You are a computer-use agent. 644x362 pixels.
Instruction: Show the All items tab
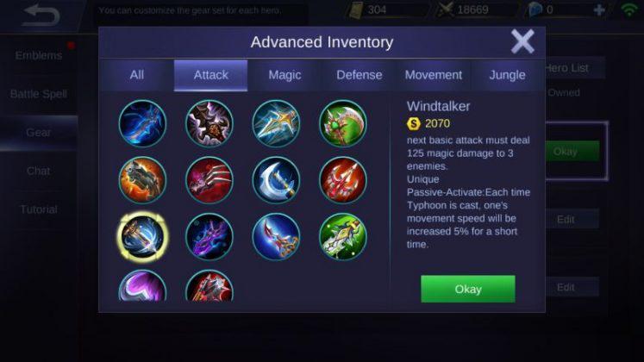point(137,75)
